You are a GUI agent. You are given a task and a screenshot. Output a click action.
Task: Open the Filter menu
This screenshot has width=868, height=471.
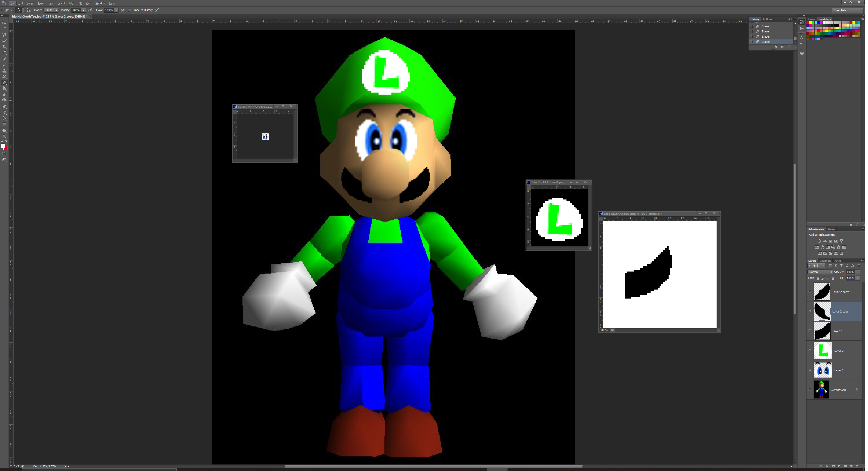pyautogui.click(x=72, y=3)
